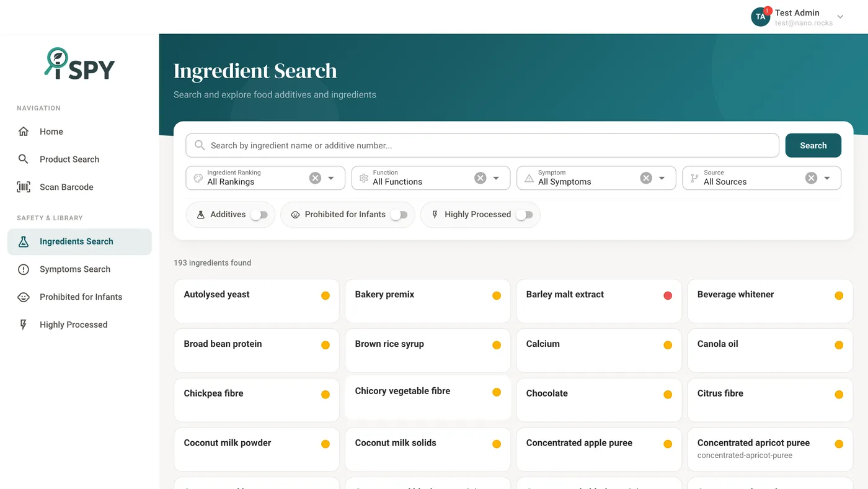This screenshot has height=489, width=868.
Task: Select the Coconut milk solids card
Action: [428, 449]
